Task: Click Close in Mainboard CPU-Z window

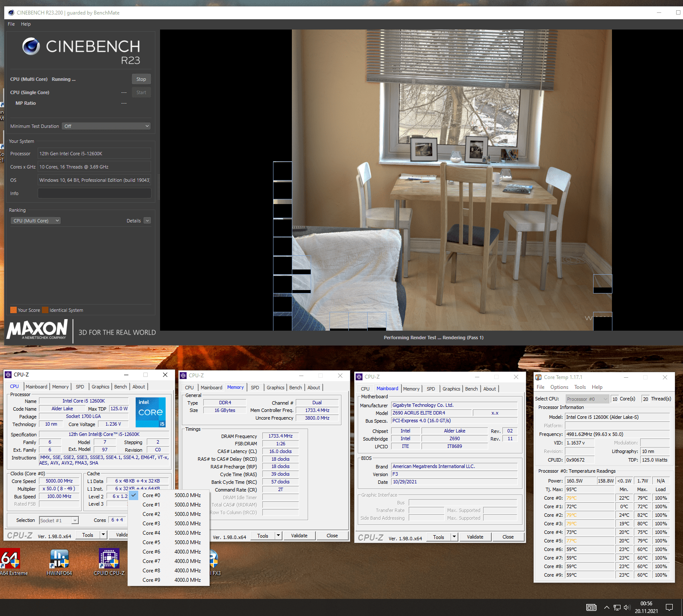Action: click(x=508, y=537)
